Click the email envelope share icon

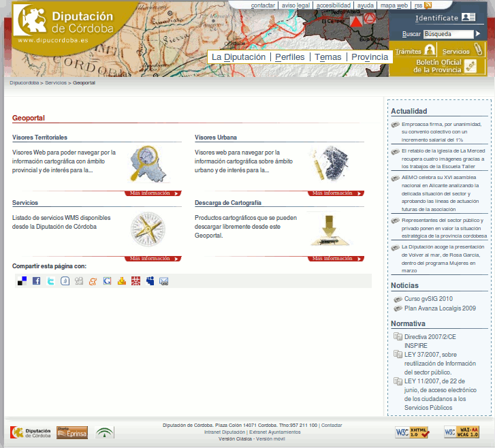click(164, 281)
